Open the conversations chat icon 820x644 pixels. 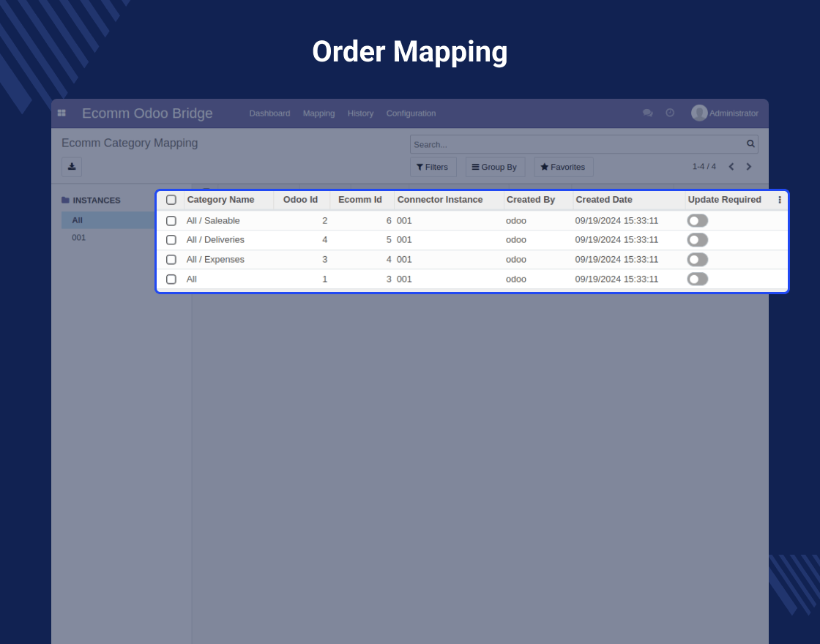[647, 113]
